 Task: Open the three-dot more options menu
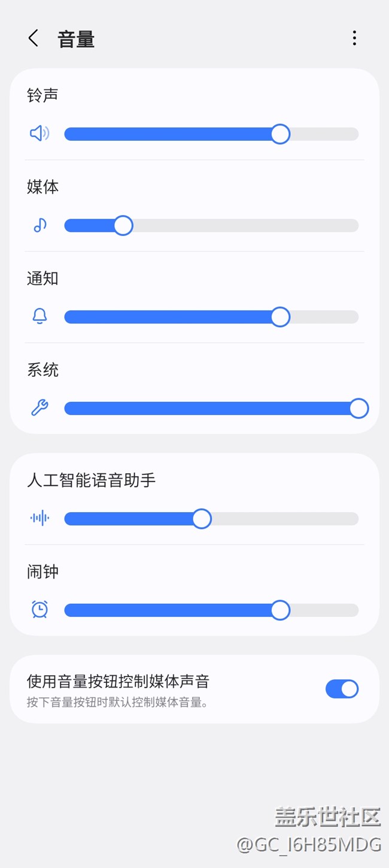(x=354, y=38)
